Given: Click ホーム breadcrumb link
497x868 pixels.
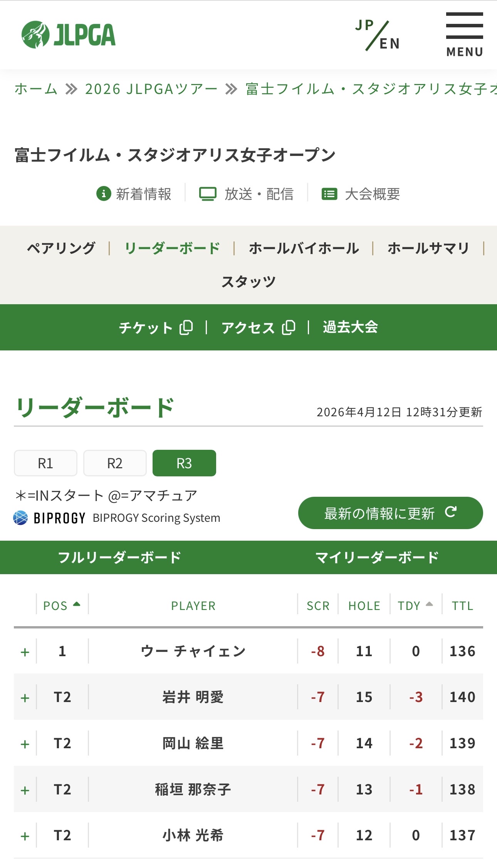Looking at the screenshot, I should click(x=36, y=89).
